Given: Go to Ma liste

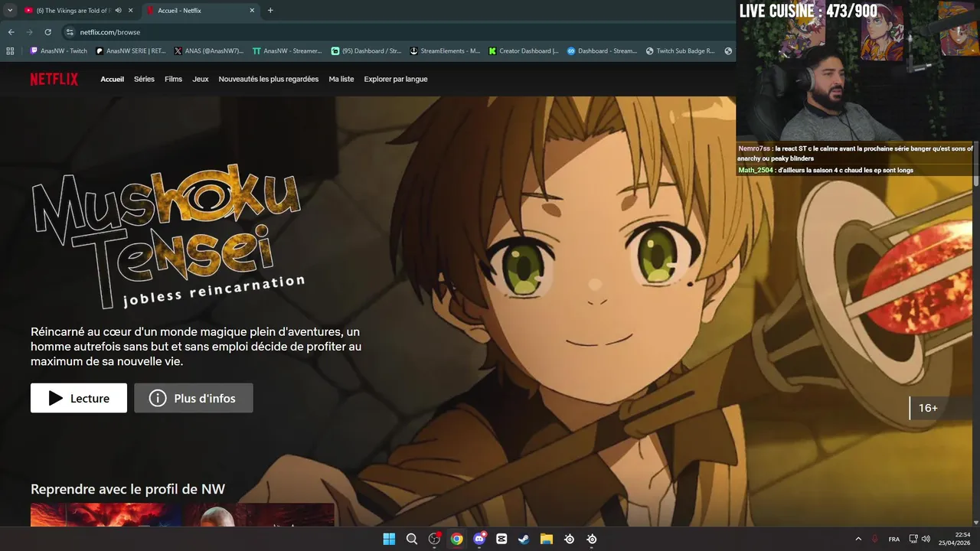Looking at the screenshot, I should coord(341,80).
